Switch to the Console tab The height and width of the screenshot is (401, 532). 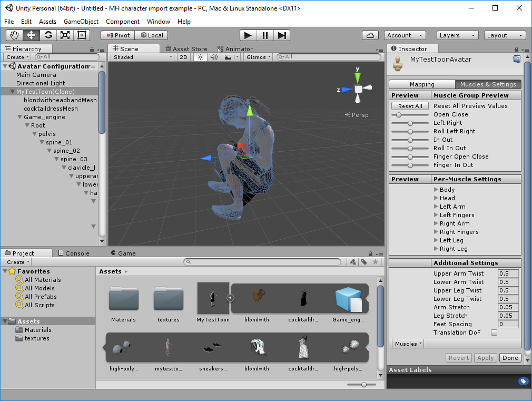(x=74, y=253)
